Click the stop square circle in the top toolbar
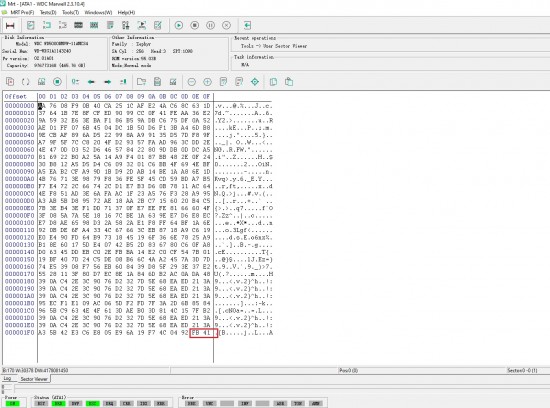 tap(195, 25)
